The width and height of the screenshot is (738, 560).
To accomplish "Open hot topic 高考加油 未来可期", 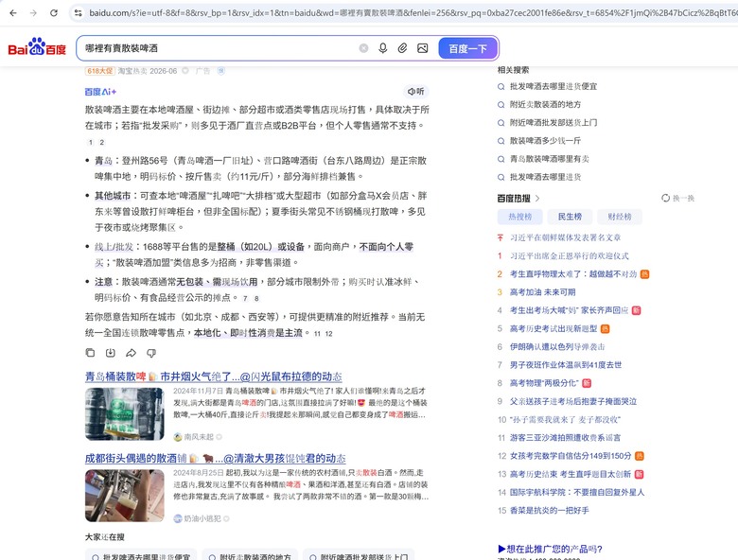I will [542, 292].
